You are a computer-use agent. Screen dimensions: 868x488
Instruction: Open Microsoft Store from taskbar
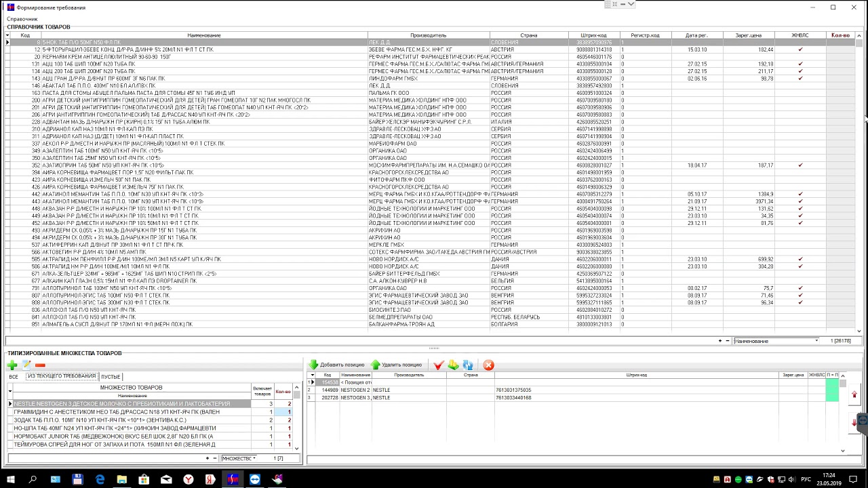tap(144, 479)
